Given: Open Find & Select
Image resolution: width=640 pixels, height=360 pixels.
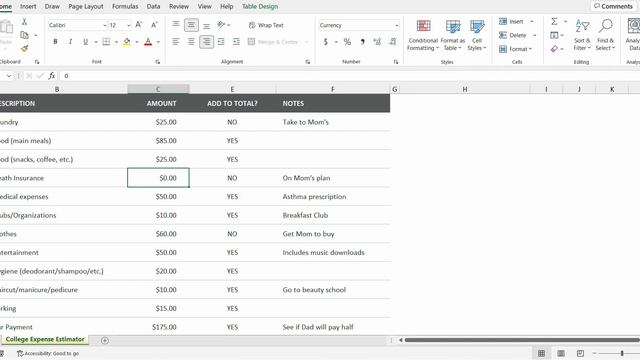Looking at the screenshot, I should tap(605, 35).
